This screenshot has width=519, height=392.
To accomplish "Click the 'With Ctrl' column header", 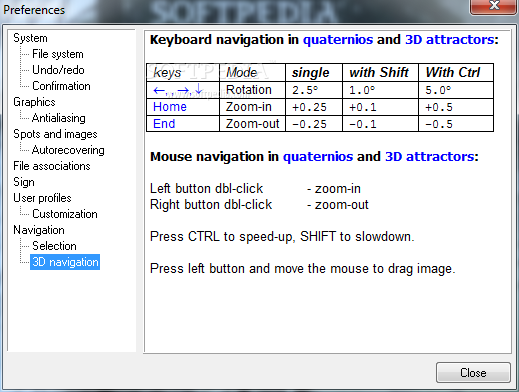I will 456,72.
